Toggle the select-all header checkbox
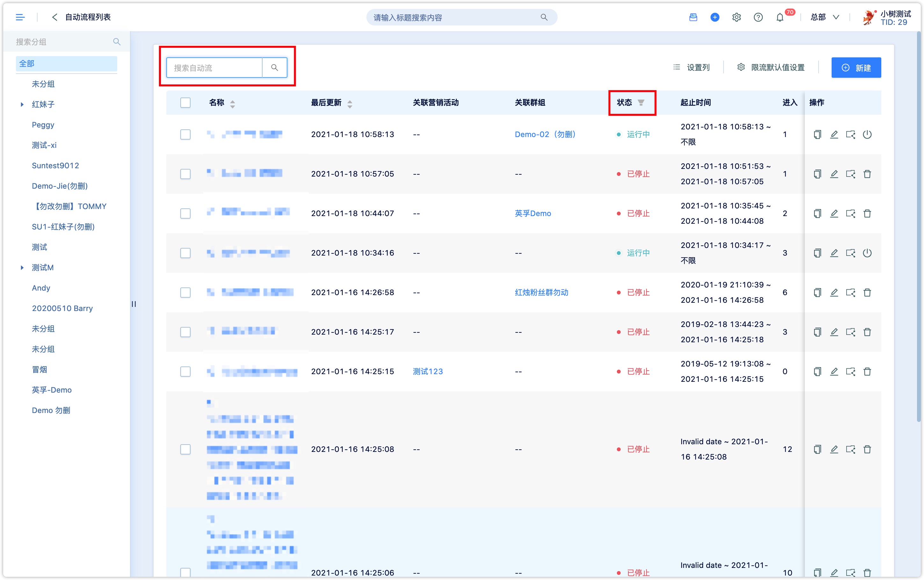This screenshot has height=580, width=924. tap(185, 102)
